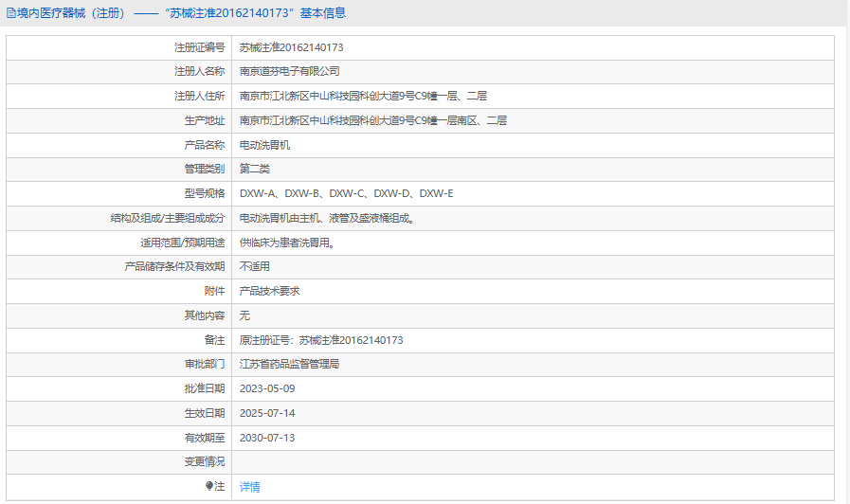
Task: Click the 有效期至 label
Action: tap(205, 438)
